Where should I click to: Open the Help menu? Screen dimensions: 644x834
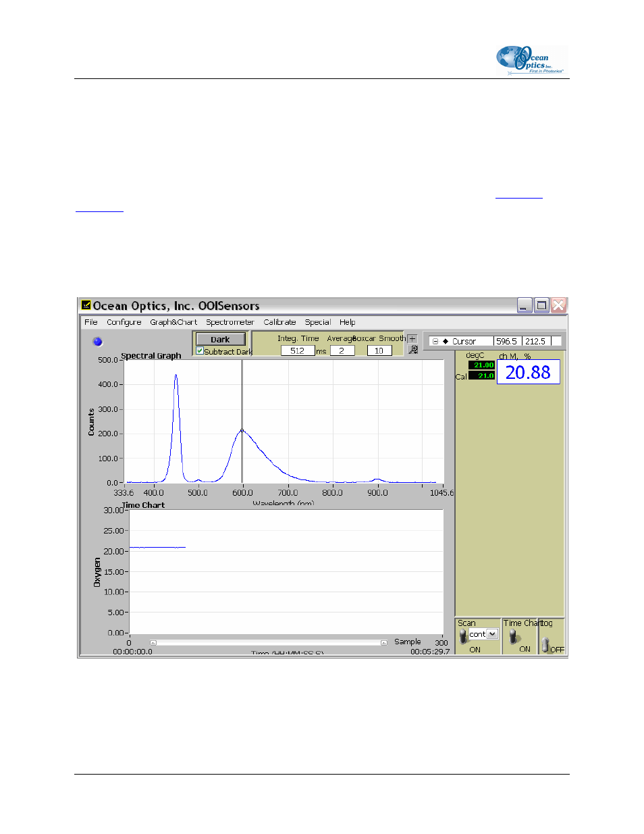(x=348, y=323)
